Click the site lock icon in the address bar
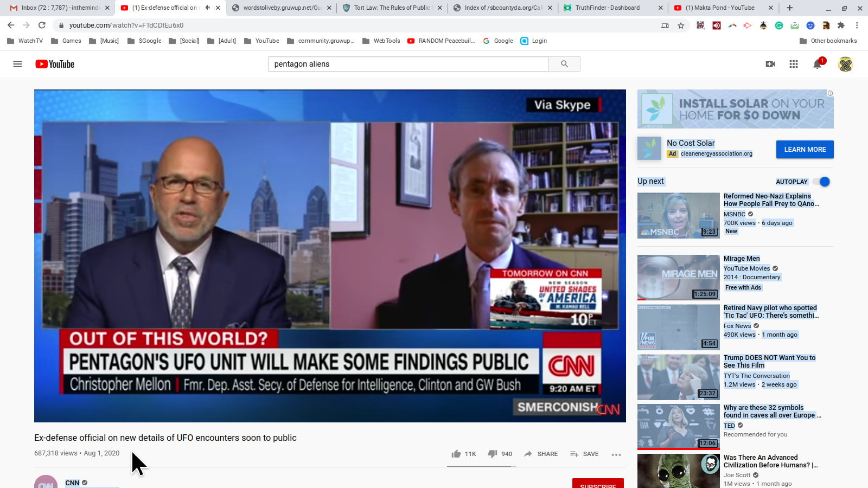The image size is (868, 488). (61, 25)
